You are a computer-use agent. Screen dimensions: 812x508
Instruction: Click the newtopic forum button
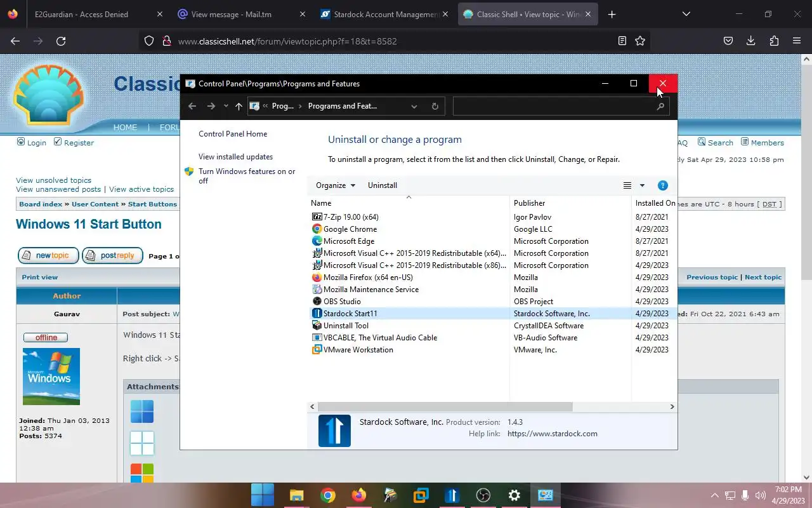pos(48,255)
